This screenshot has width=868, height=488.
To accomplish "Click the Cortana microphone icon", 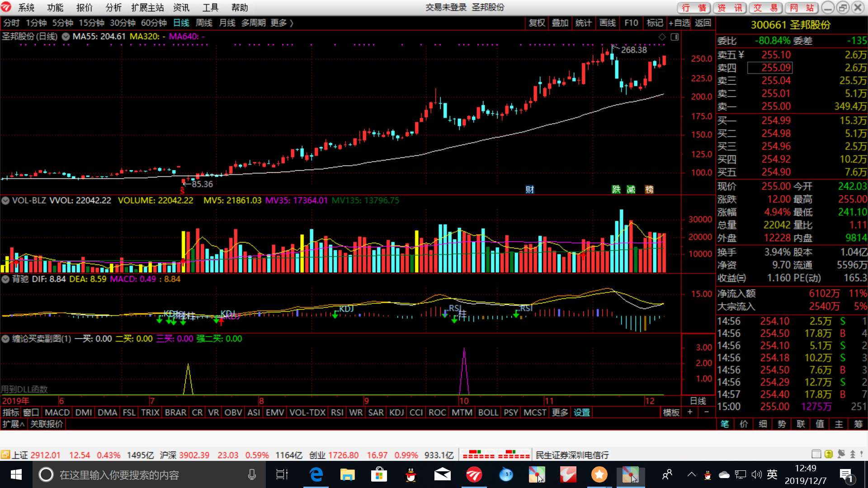I will (x=252, y=474).
